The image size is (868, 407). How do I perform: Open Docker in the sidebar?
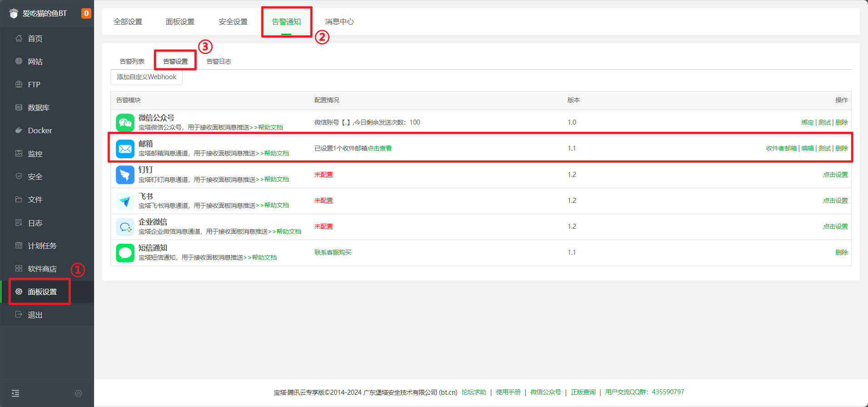(x=40, y=131)
